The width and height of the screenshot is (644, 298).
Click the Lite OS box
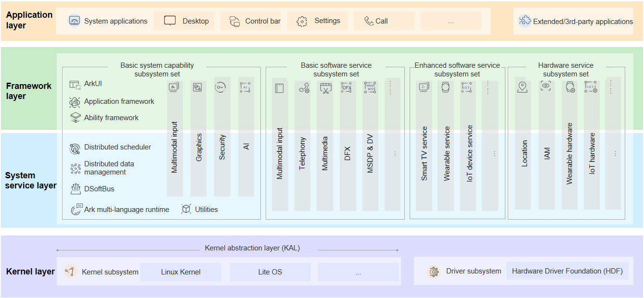click(270, 272)
